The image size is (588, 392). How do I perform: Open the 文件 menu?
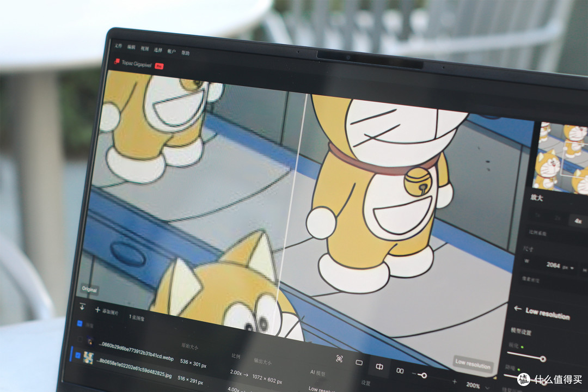pyautogui.click(x=119, y=46)
